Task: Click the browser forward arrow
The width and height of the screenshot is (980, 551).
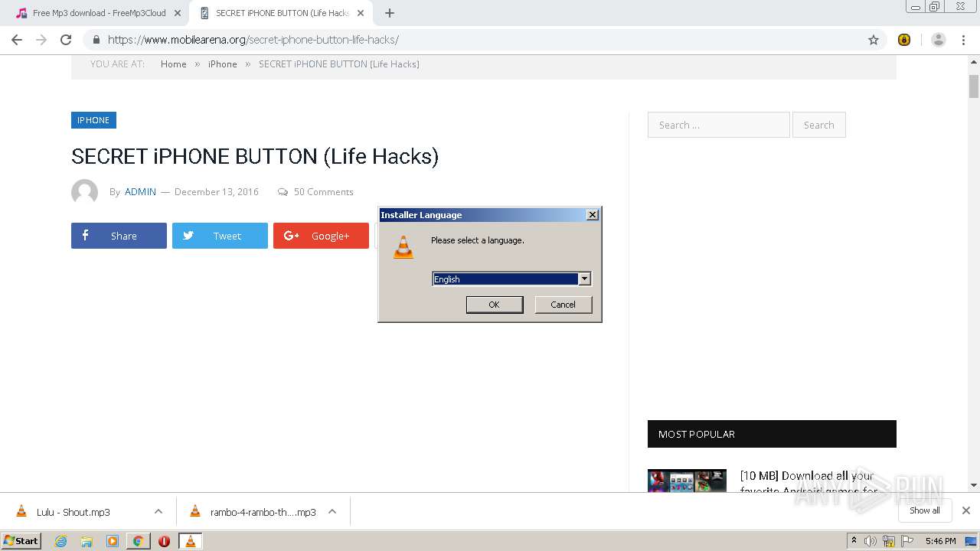Action: [41, 40]
